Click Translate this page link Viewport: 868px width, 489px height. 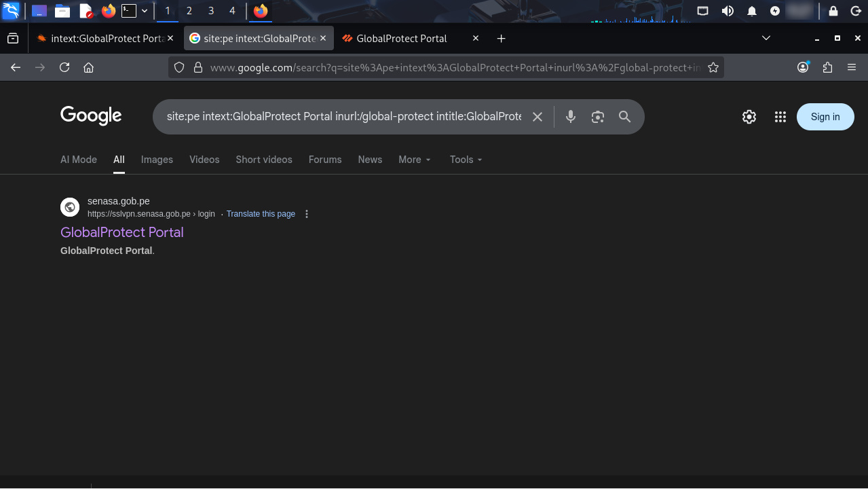(261, 214)
